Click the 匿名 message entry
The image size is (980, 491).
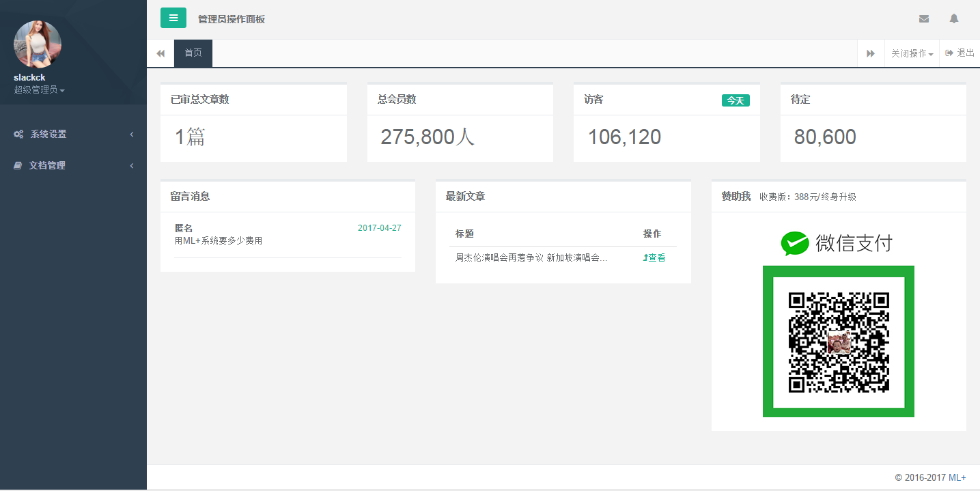(184, 228)
